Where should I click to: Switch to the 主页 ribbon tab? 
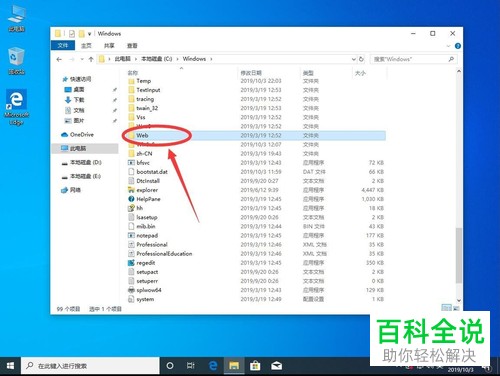[x=86, y=46]
